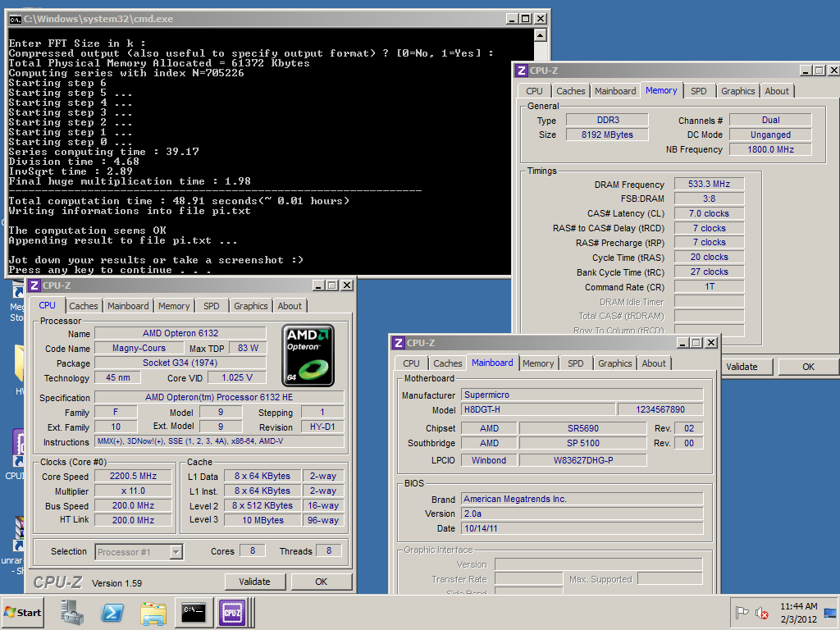Open Memory tab in CPU window
This screenshot has height=630, width=840.
[174, 306]
